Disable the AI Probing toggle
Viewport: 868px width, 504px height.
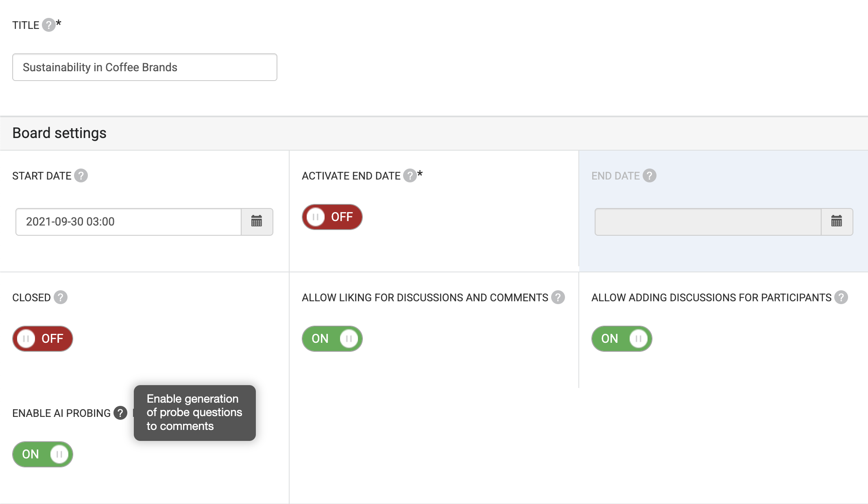point(43,454)
